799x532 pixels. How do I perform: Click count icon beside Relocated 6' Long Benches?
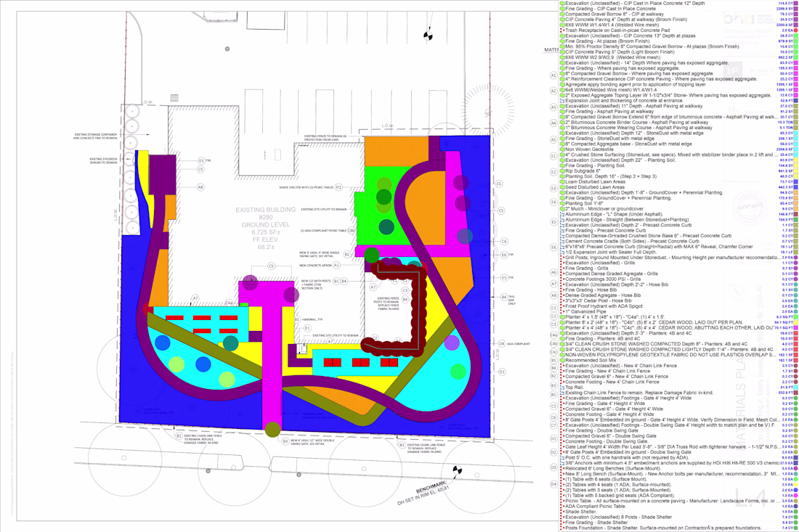pyautogui.click(x=562, y=468)
